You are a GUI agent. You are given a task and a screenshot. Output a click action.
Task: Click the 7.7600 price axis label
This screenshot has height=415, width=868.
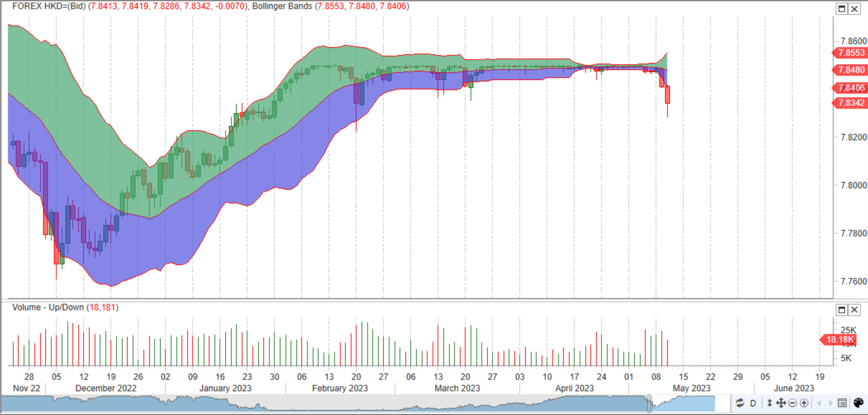tap(854, 281)
